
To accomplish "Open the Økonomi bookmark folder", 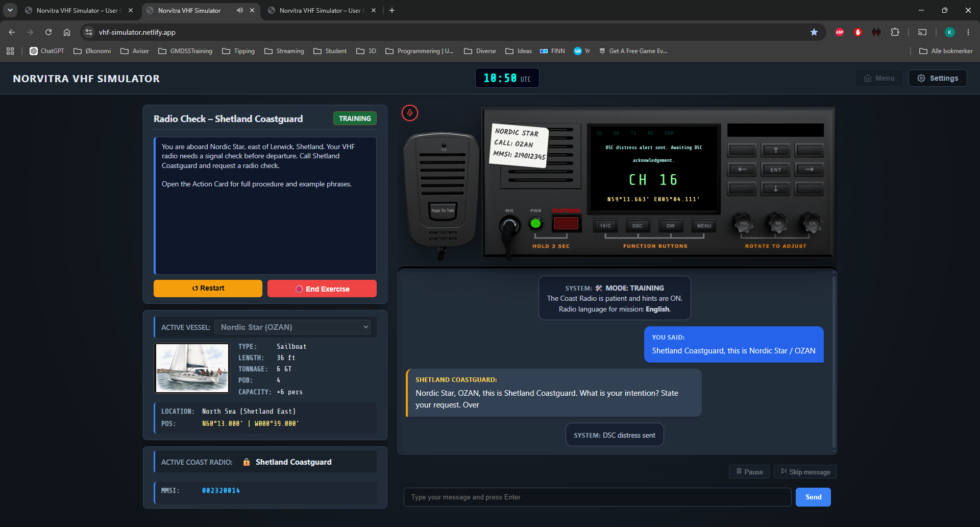I will [92, 51].
